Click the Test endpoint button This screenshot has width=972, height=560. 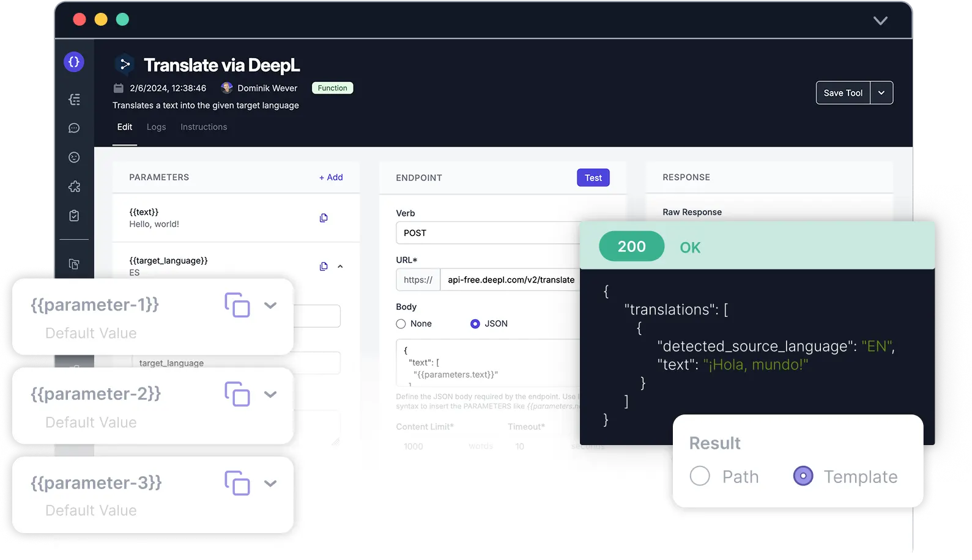(x=593, y=178)
